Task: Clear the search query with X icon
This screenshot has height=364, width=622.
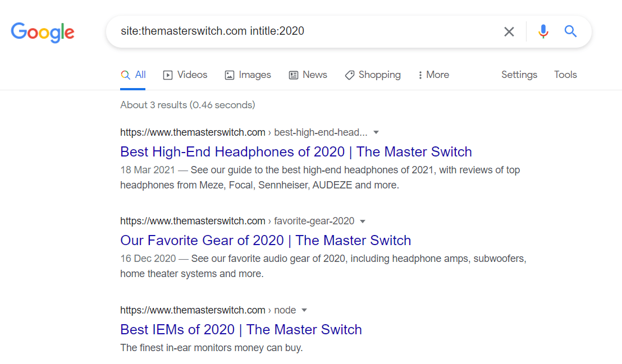Action: [x=509, y=31]
